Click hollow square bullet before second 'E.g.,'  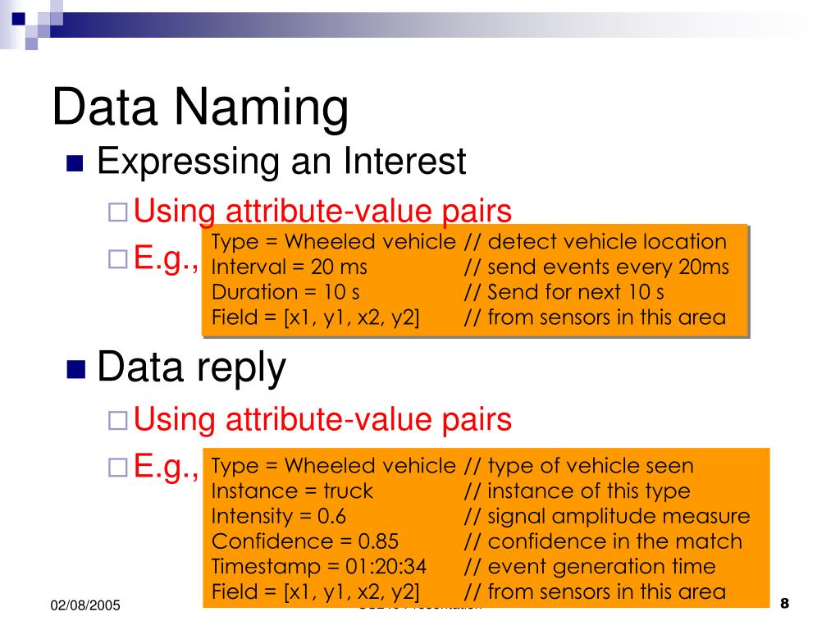coord(118,467)
